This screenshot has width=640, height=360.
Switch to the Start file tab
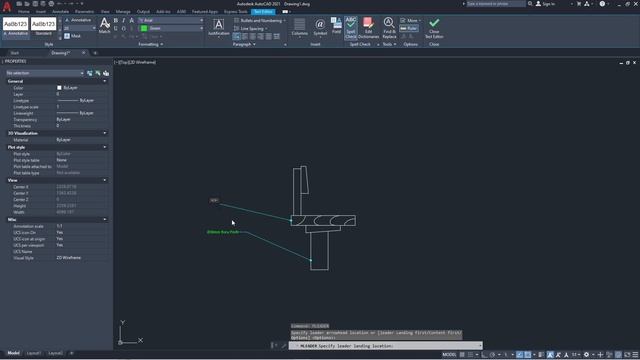[x=15, y=53]
